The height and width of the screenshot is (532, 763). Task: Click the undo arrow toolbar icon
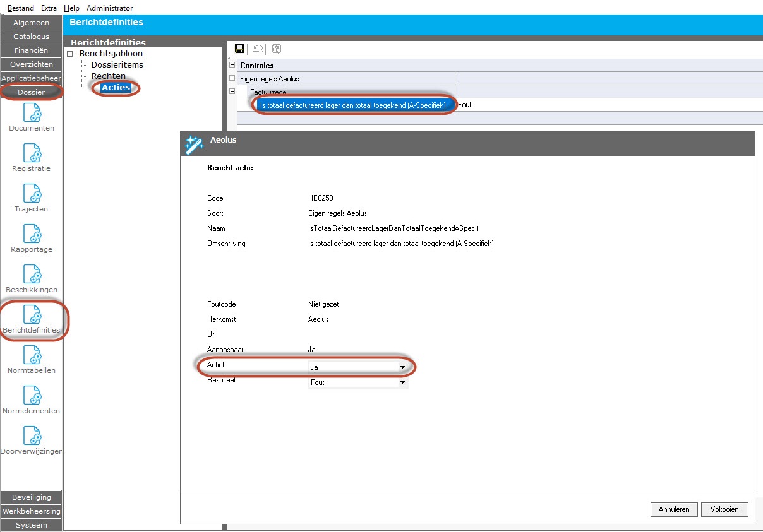(x=258, y=49)
